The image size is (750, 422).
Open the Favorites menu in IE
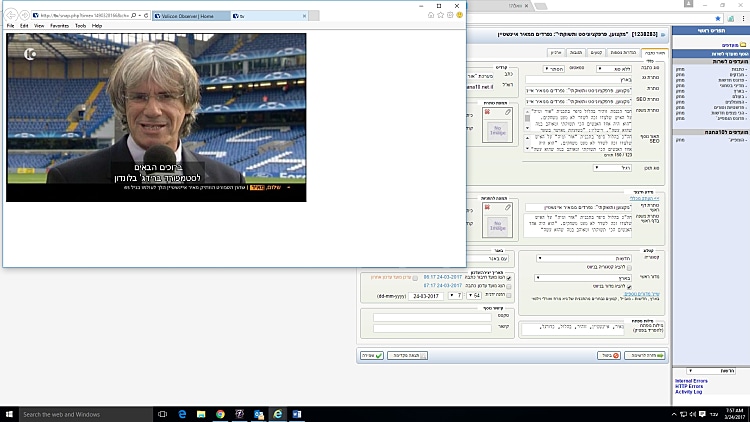(x=59, y=26)
